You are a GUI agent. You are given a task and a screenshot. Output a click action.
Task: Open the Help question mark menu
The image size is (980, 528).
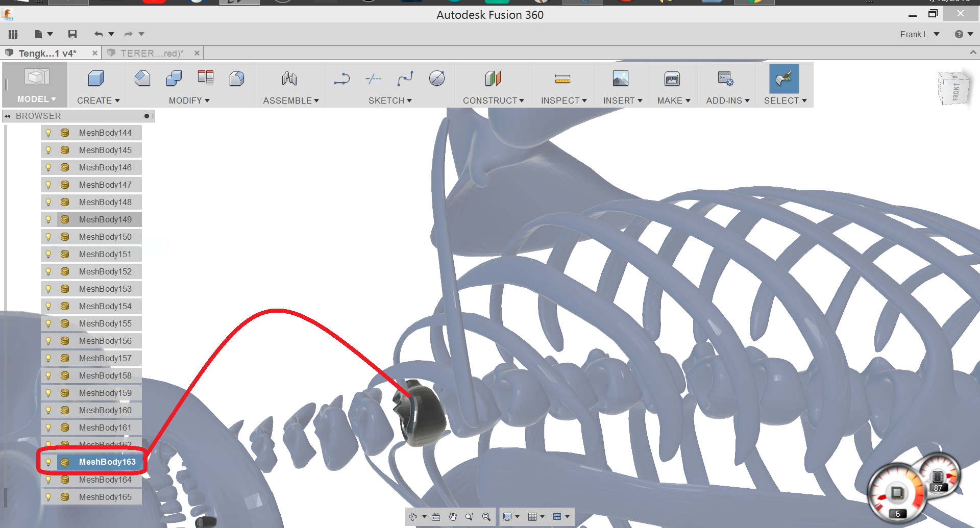pyautogui.click(x=964, y=34)
